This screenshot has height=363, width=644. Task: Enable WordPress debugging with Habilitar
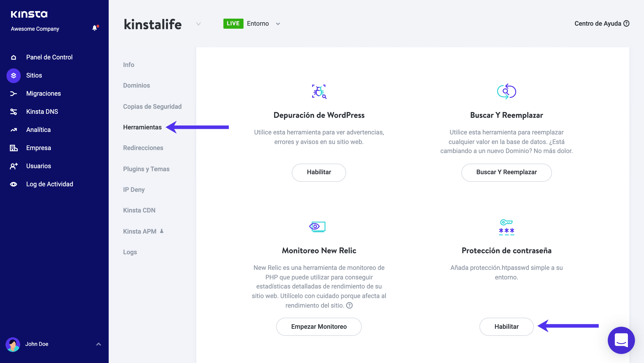click(319, 172)
